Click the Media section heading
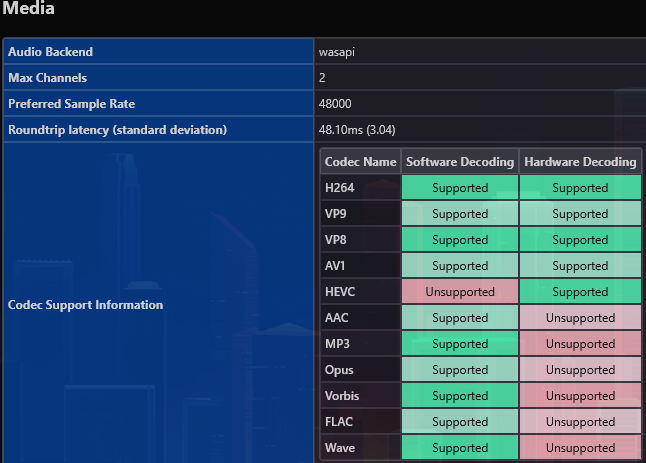646x463 pixels. [28, 9]
